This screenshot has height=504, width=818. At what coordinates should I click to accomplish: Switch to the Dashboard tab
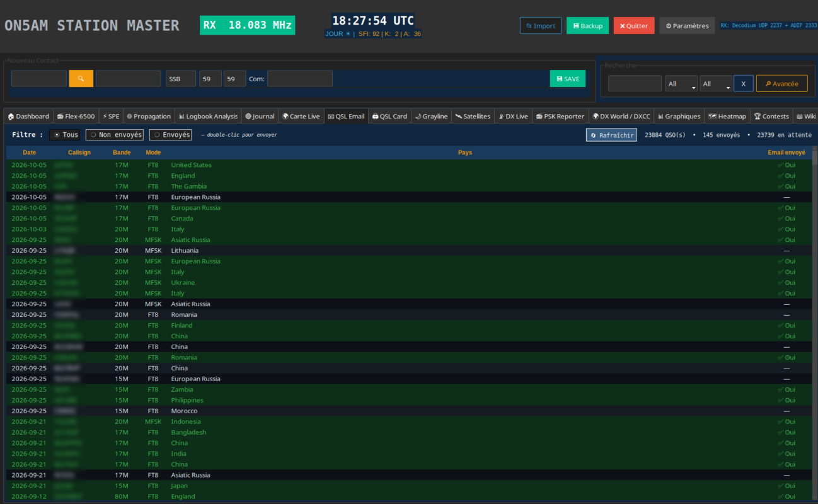tap(28, 116)
